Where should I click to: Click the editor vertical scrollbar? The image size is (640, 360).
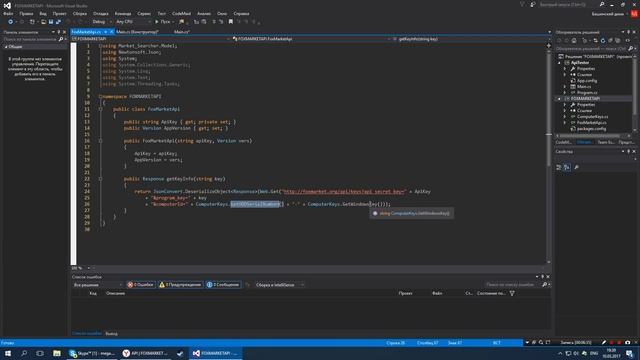point(549,155)
